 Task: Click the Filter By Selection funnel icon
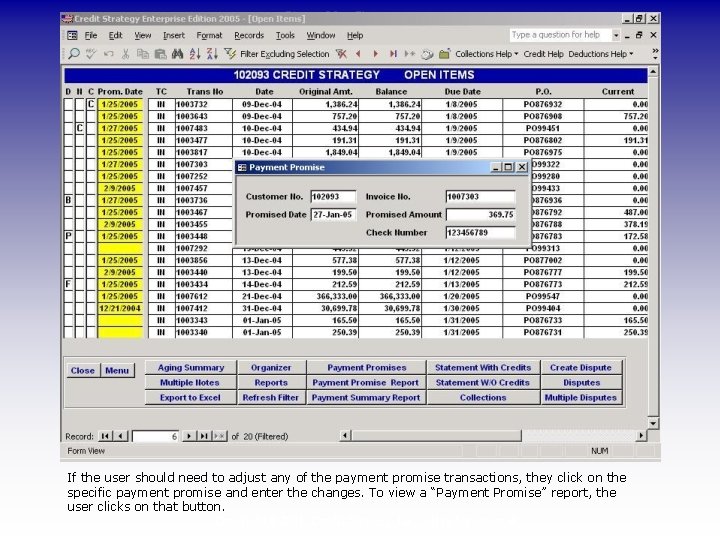point(230,54)
